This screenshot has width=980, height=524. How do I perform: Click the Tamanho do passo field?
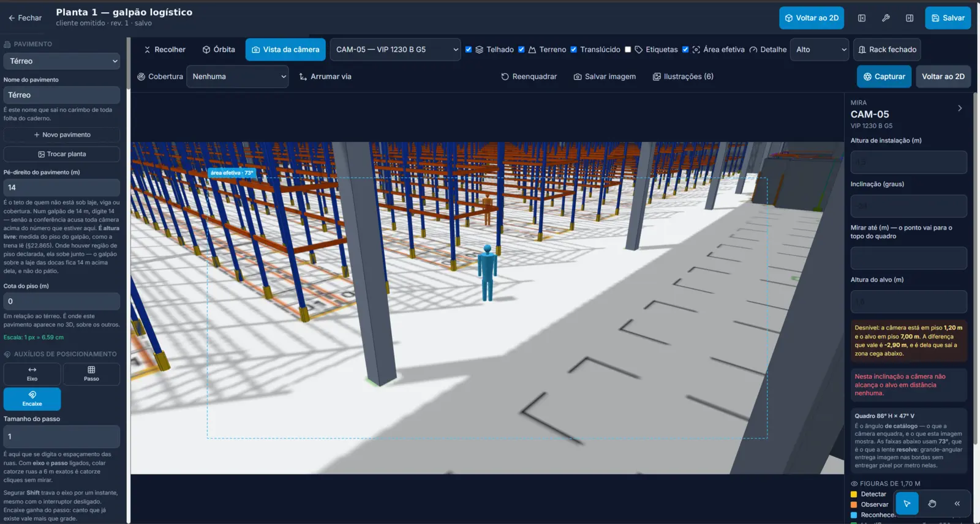62,436
